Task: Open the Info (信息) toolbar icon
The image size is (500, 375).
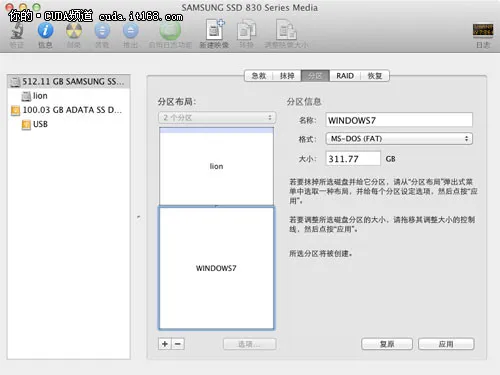Action: [45, 31]
